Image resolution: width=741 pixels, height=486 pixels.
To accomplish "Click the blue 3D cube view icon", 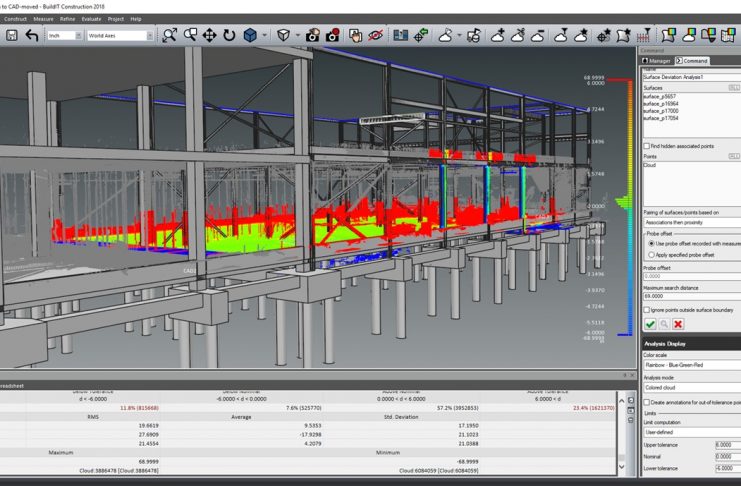I will tap(250, 35).
